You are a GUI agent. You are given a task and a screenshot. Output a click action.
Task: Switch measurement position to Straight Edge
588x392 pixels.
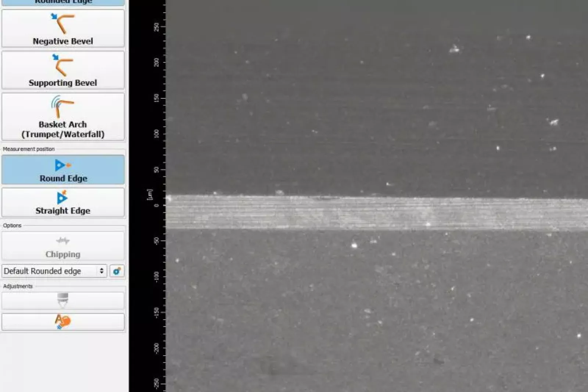coord(63,203)
